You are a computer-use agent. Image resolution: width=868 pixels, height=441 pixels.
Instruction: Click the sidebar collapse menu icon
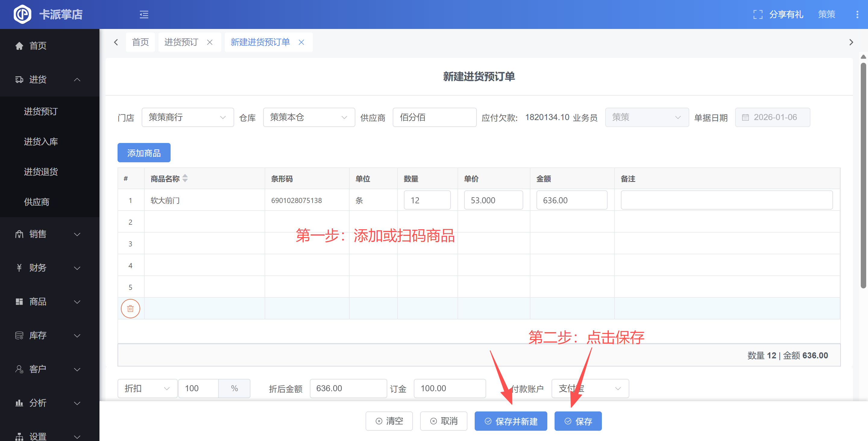coord(144,14)
